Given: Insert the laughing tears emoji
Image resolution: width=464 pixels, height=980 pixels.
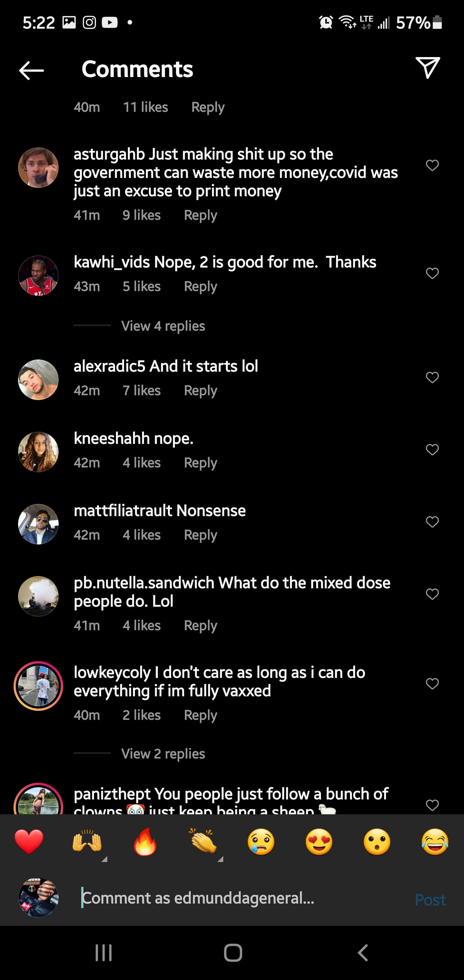Looking at the screenshot, I should click(435, 841).
